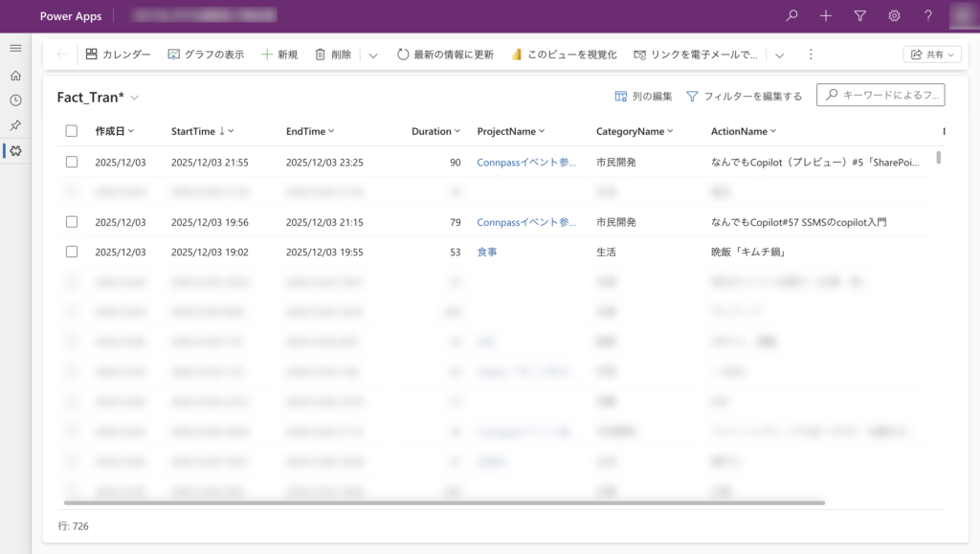The image size is (980, 554).
Task: Click 最新の情報に更新 refresh command
Action: (x=445, y=55)
